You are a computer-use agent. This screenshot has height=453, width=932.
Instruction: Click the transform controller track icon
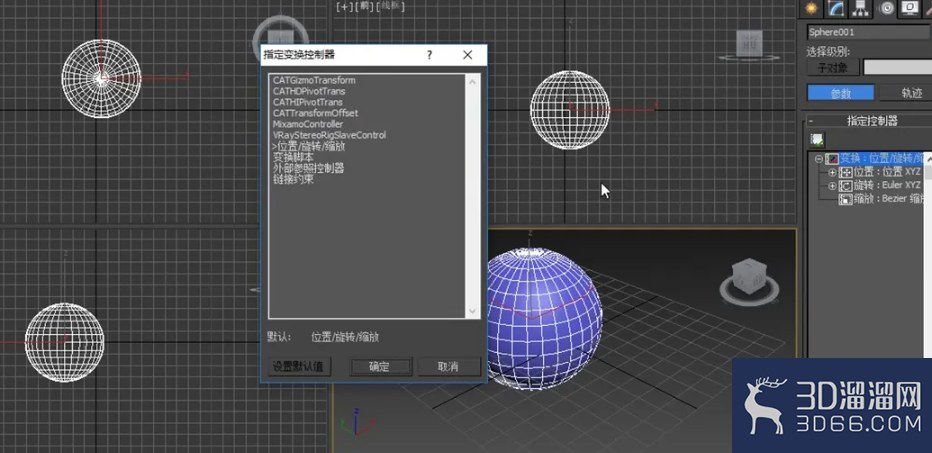pyautogui.click(x=832, y=159)
